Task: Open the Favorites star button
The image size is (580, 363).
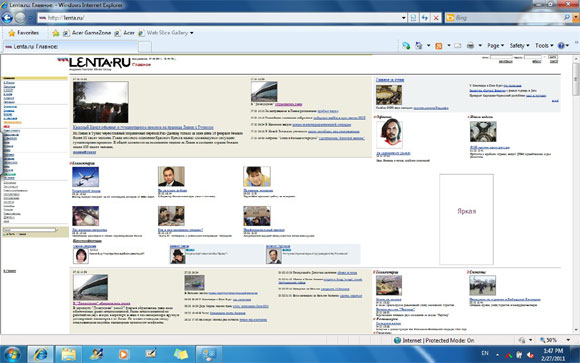Action: 23,33
